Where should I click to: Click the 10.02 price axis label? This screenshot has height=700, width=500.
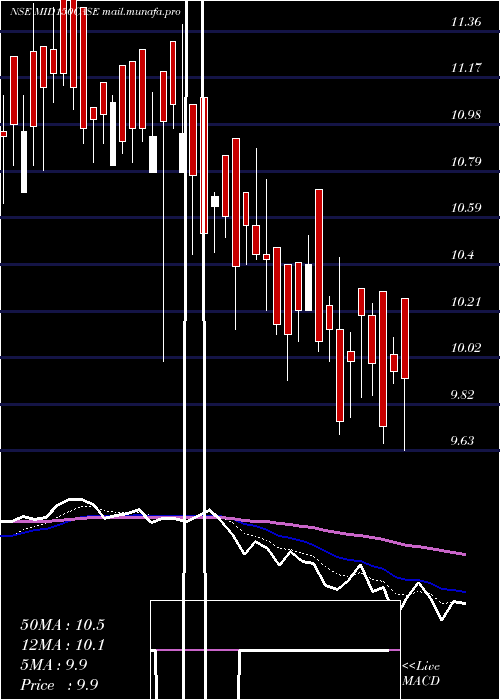point(466,348)
